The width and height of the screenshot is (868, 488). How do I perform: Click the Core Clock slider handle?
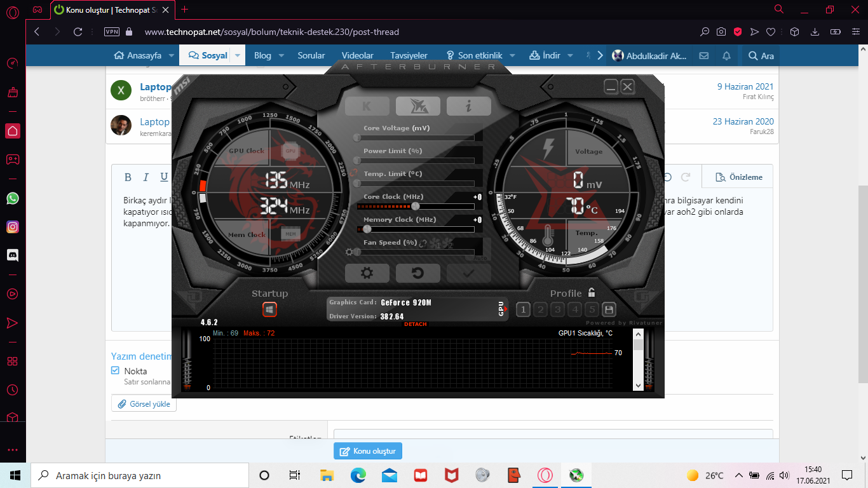[416, 206]
